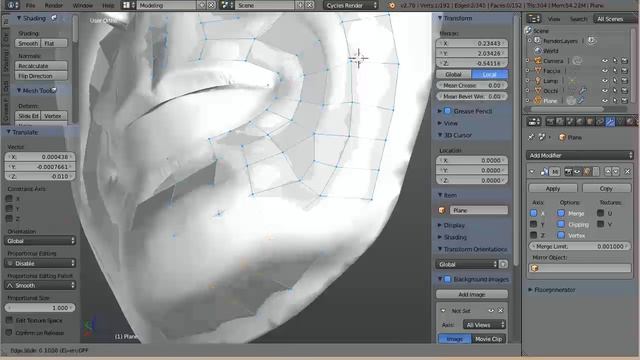Click the Lamp object icon in the outliner
Viewport: 640px width, 360px height.
pos(538,81)
